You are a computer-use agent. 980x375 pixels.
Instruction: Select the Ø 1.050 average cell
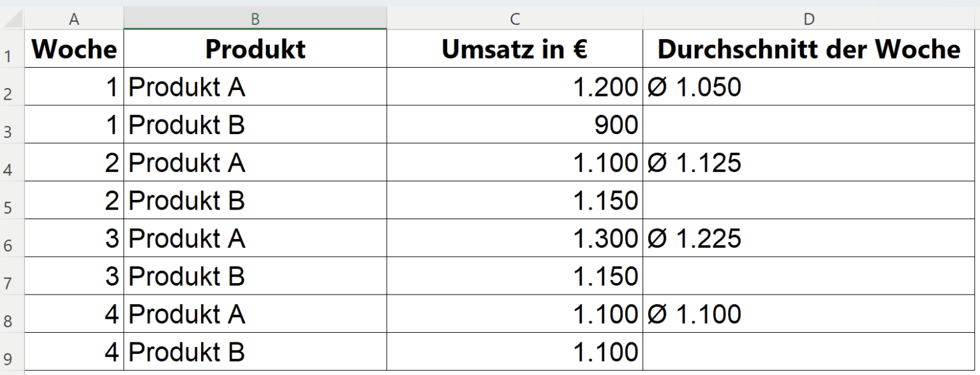809,86
